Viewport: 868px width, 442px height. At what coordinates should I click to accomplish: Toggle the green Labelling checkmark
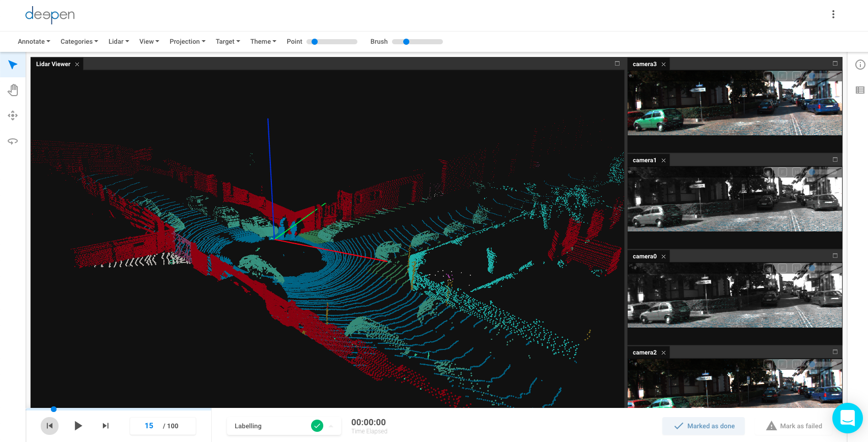tap(317, 426)
